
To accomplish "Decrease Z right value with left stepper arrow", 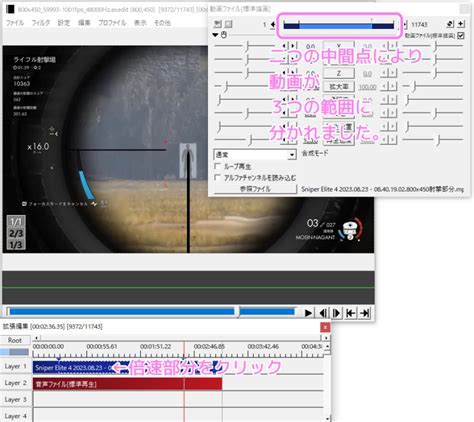I will click(385, 73).
